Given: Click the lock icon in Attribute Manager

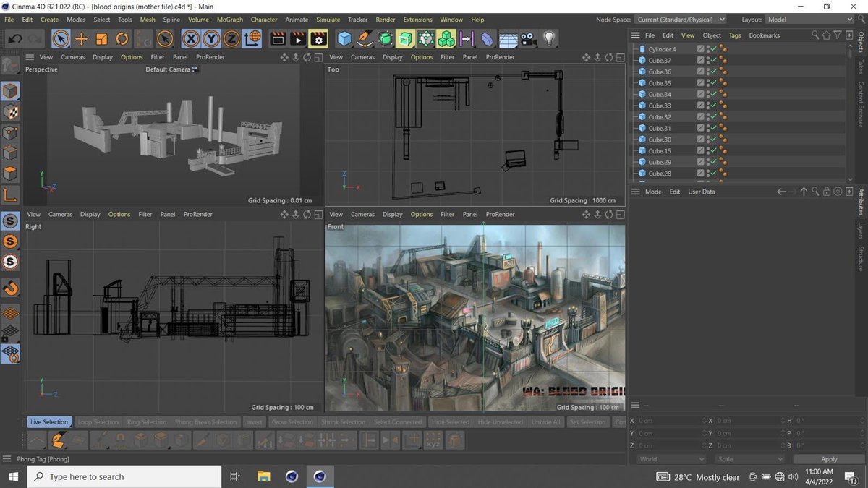Looking at the screenshot, I should (827, 192).
